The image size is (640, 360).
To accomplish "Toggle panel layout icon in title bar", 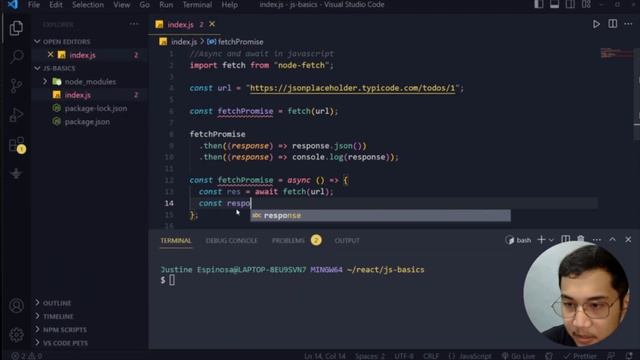I will click(554, 4).
